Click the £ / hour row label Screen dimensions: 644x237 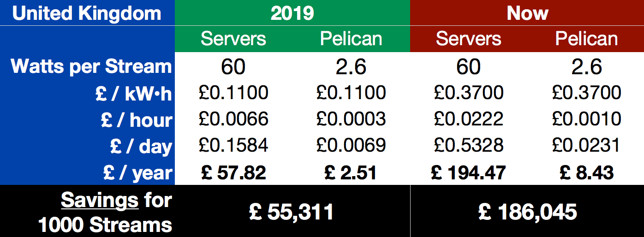(x=137, y=120)
